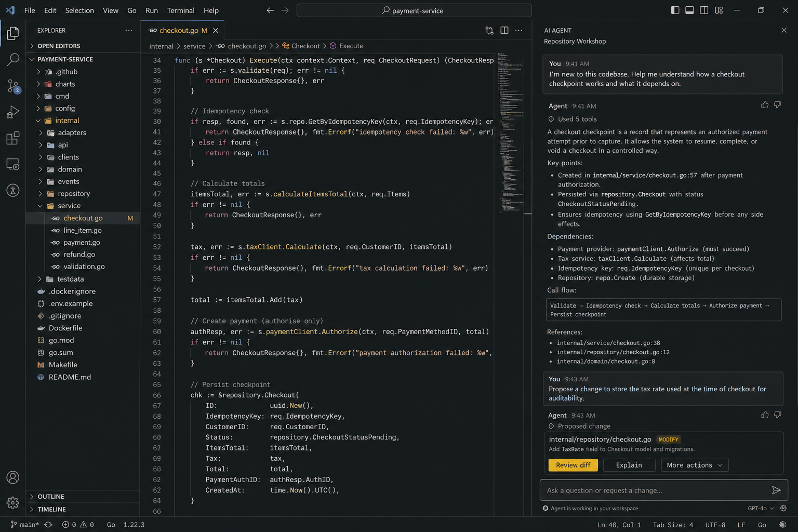Open the Extensions view

pos(13,138)
